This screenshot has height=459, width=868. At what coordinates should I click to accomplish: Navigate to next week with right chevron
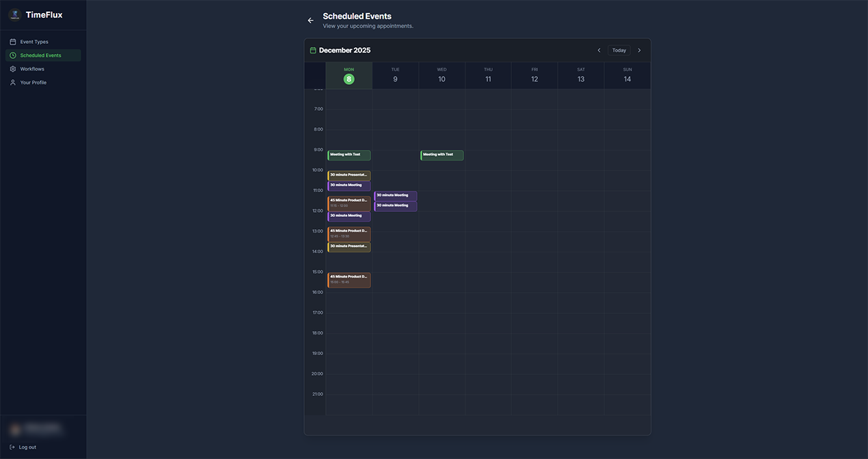click(639, 49)
